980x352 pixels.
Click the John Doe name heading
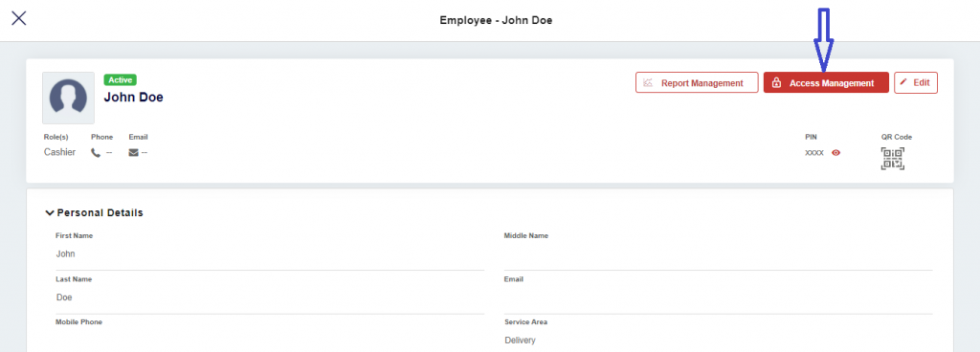coord(133,98)
